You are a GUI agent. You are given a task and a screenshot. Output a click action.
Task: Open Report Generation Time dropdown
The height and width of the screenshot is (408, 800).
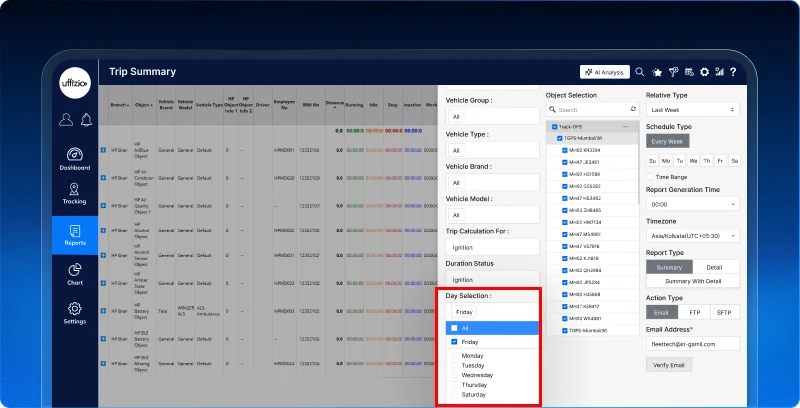point(692,204)
